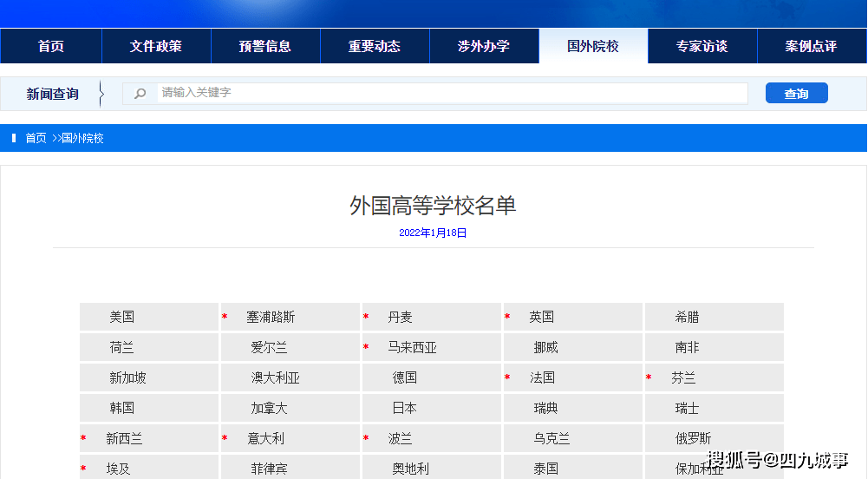Follow the 首页 breadcrumb link
Viewport: 868px width, 479px height.
(x=36, y=138)
